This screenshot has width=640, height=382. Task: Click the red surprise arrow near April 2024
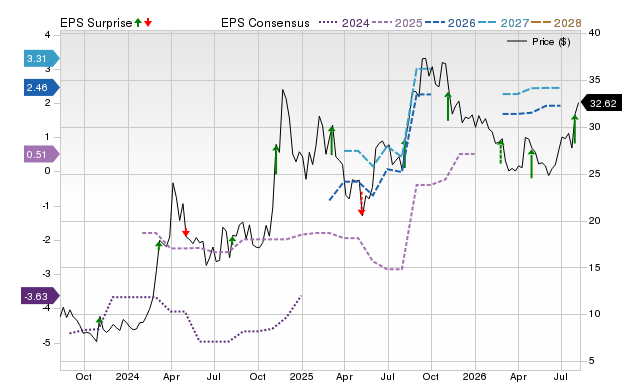pos(186,232)
